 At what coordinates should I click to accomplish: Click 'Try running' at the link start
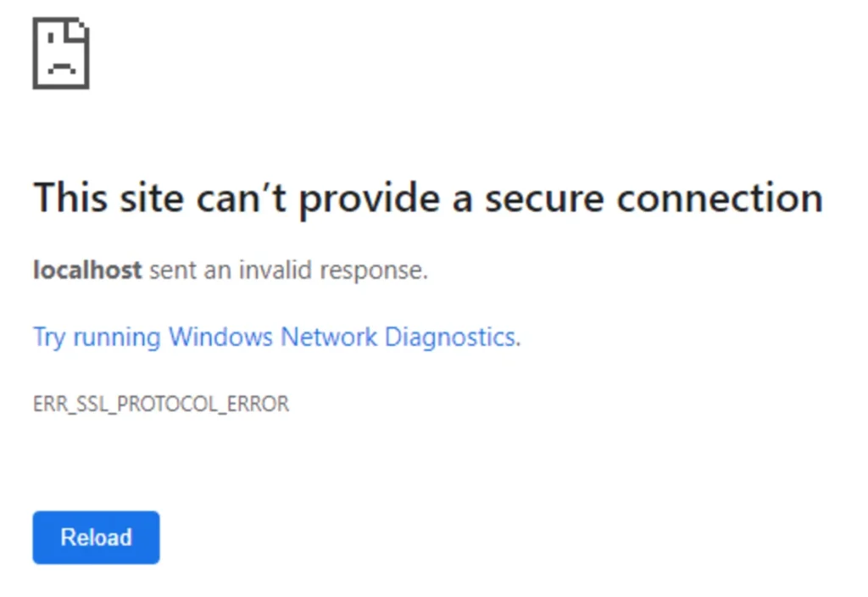(x=97, y=338)
